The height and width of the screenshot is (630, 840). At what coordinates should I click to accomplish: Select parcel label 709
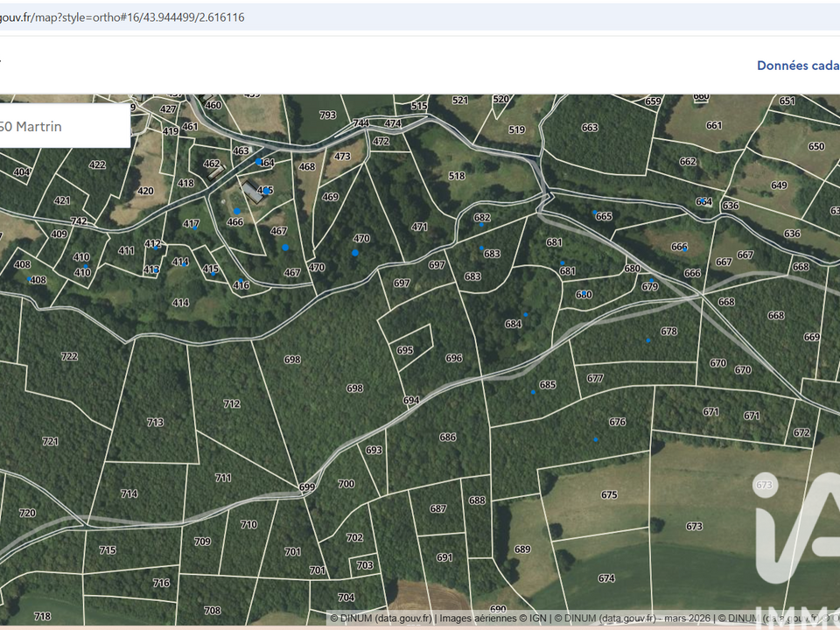(202, 542)
